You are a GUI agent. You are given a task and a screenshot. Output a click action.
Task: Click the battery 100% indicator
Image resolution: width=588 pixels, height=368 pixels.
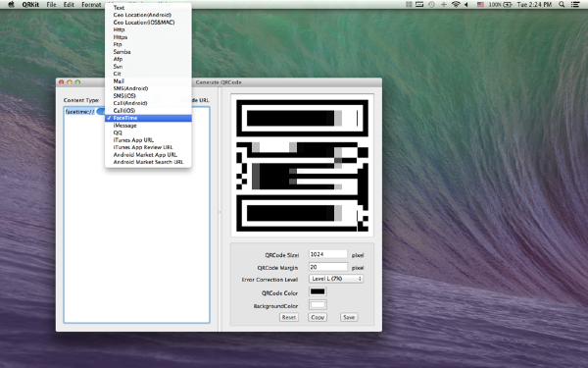500,5
